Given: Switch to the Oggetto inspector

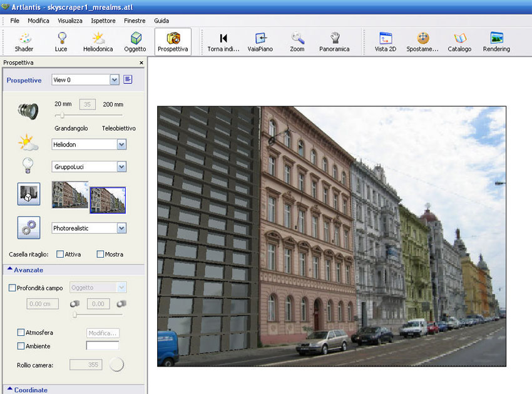Looking at the screenshot, I should point(135,42).
